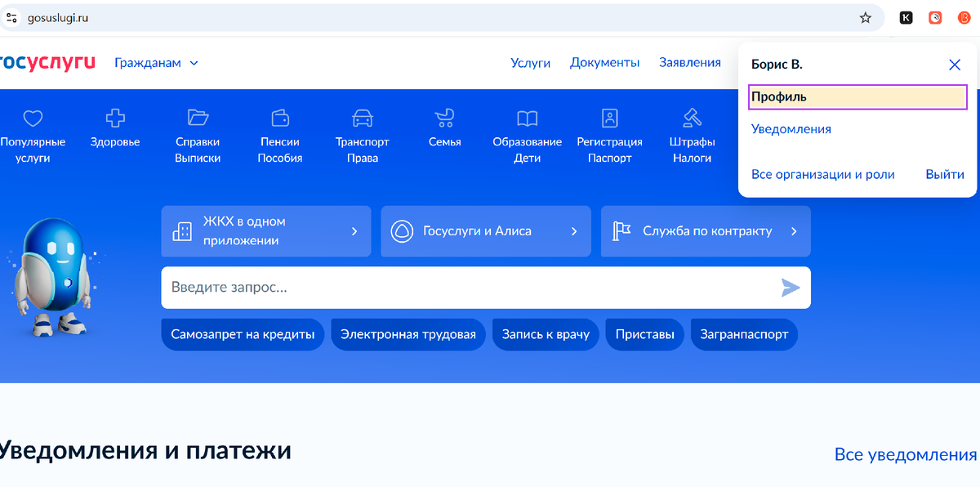Image resolution: width=980 pixels, height=487 pixels.
Task: Open the Популярные услуги heart icon
Action: coord(33,118)
